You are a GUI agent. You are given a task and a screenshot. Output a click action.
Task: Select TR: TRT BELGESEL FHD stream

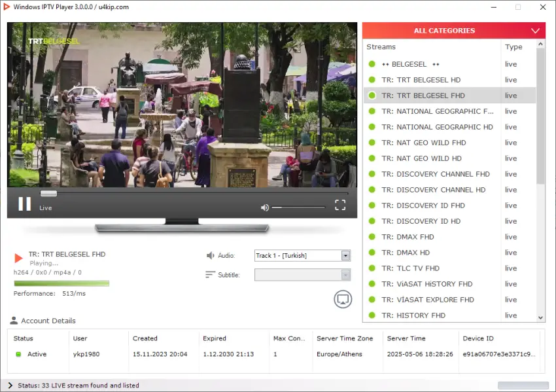pos(449,96)
